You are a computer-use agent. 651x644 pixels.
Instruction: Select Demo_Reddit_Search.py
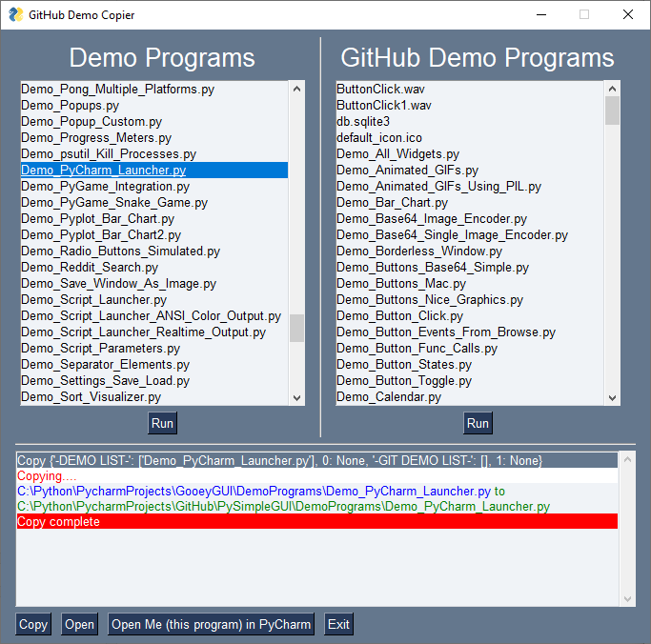tap(154, 268)
